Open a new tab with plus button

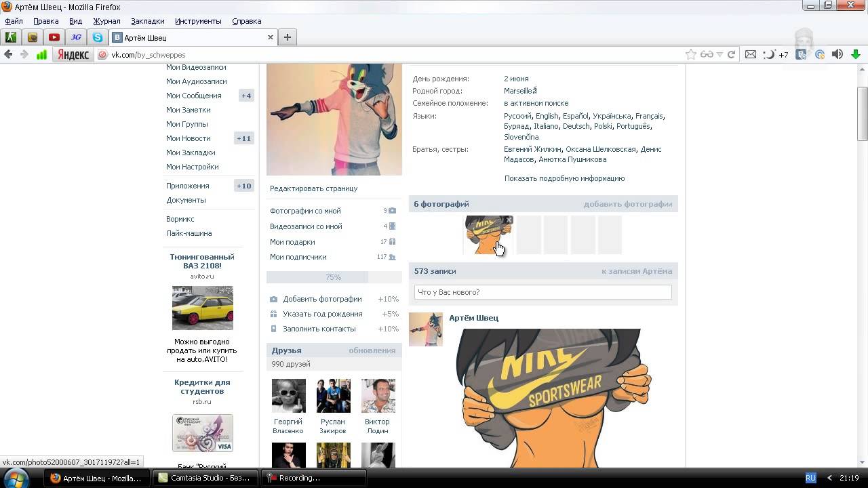click(288, 37)
